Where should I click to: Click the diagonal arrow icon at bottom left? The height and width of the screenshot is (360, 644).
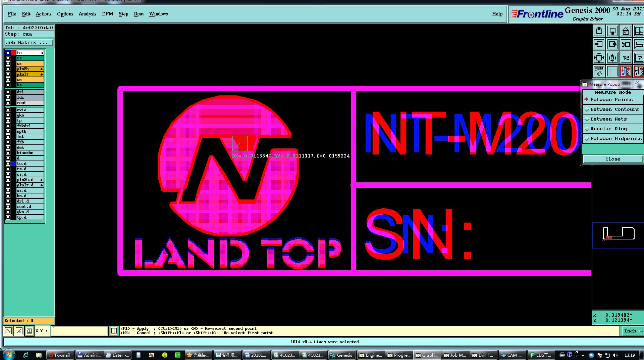click(x=8, y=331)
